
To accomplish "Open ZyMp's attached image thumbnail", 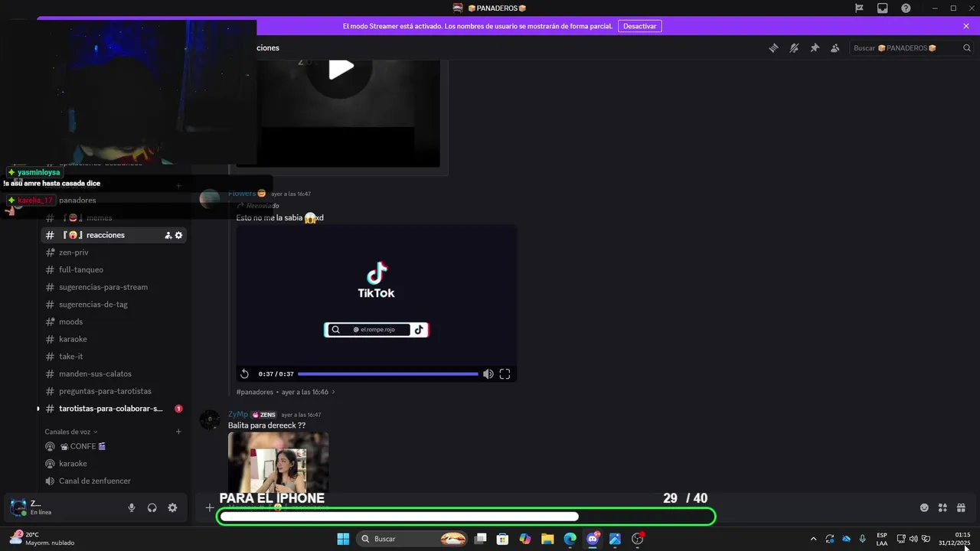I will point(278,462).
